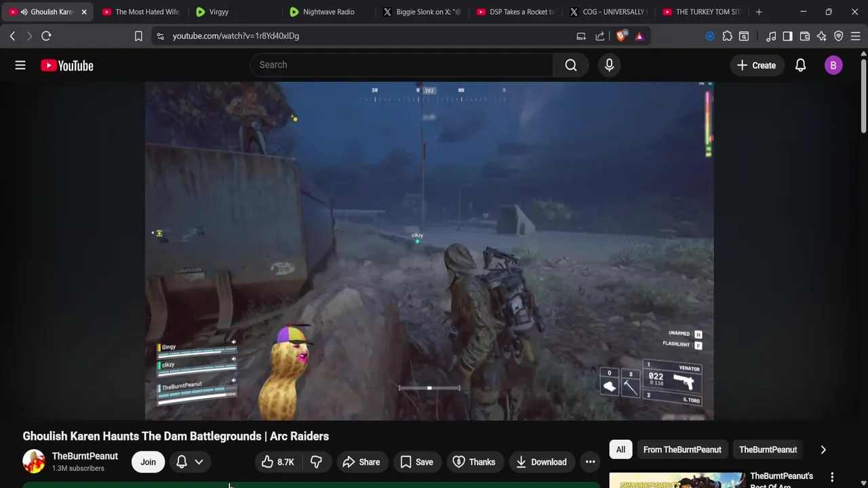Screen dimensions: 868x488
Task: Send Thanks to the creator
Action: (x=474, y=462)
